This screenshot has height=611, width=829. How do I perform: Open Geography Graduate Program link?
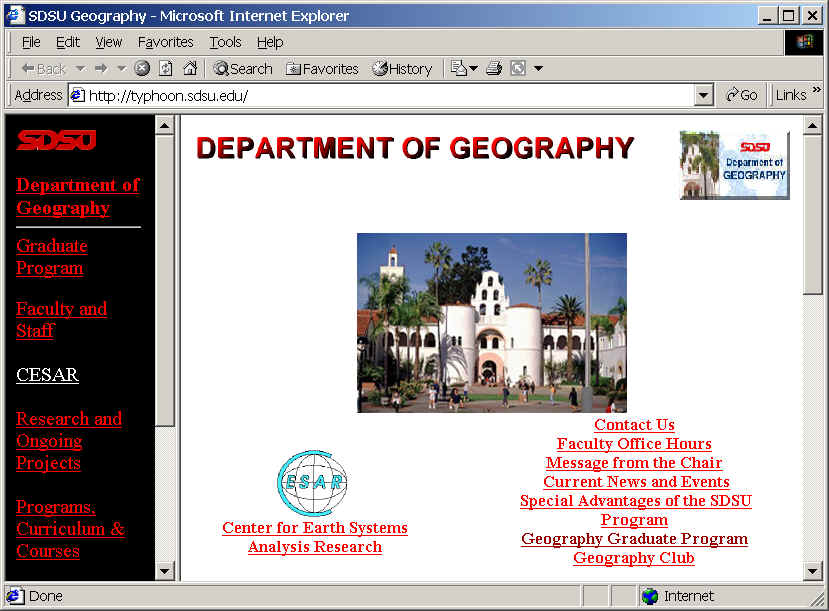[x=634, y=539]
